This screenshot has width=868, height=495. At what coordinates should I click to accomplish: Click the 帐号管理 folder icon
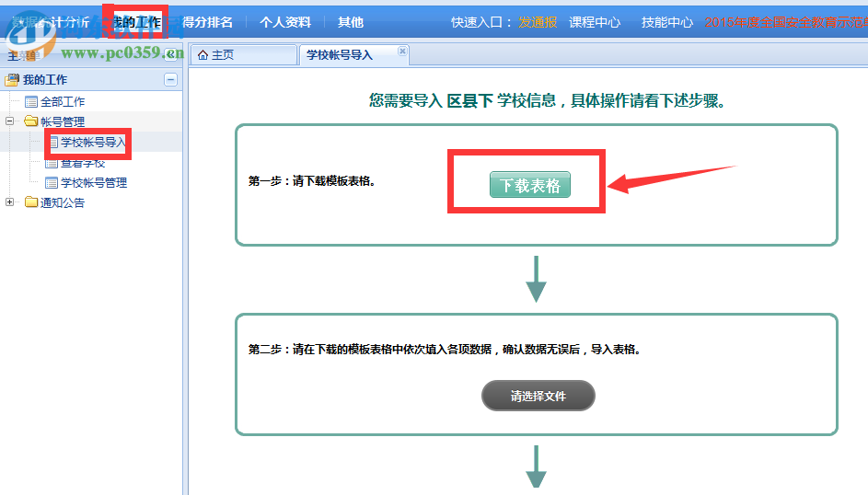pyautogui.click(x=31, y=121)
